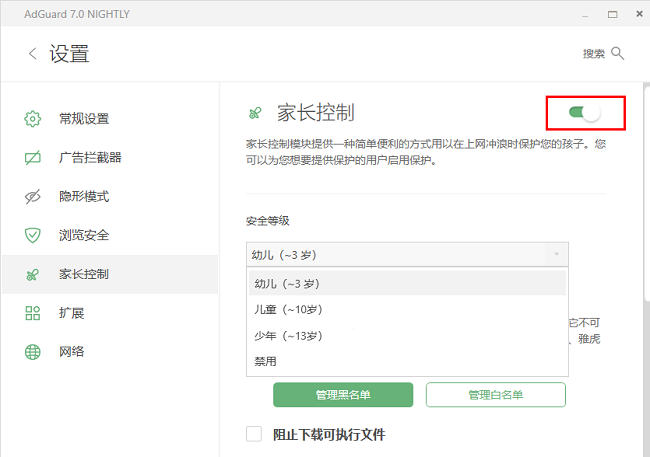Screen dimensions: 650x457
Task: Click the dropdown arrow of 安全等级
Action: coord(557,254)
